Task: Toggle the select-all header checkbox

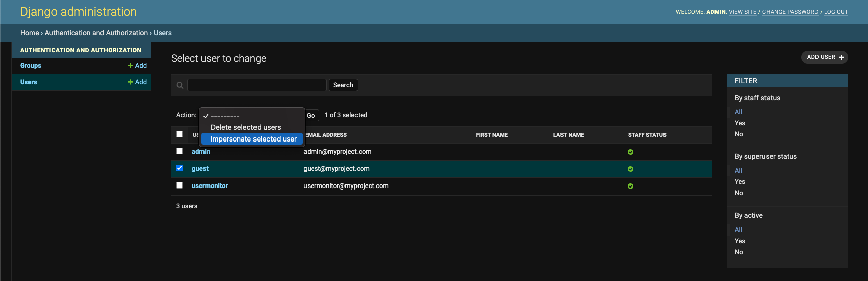Action: click(x=179, y=134)
